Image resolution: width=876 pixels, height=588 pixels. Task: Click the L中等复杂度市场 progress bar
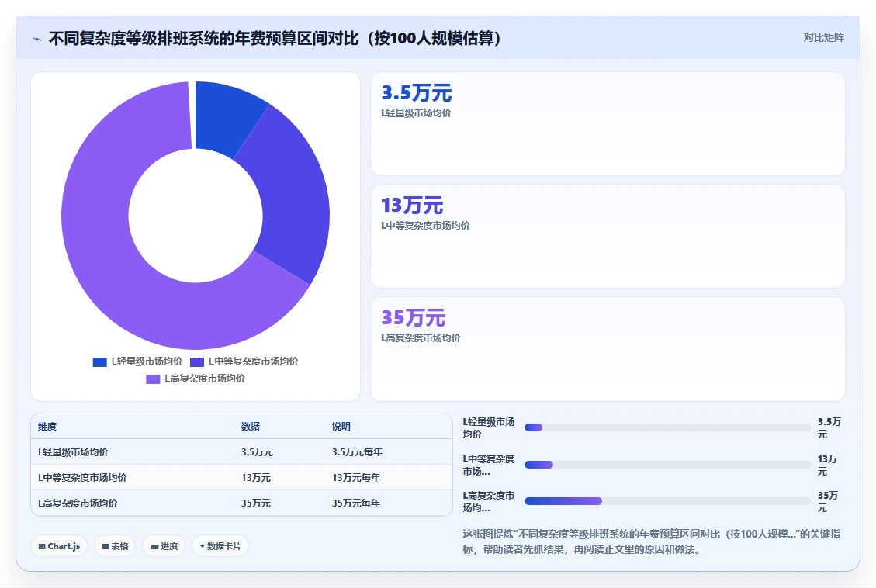click(667, 465)
